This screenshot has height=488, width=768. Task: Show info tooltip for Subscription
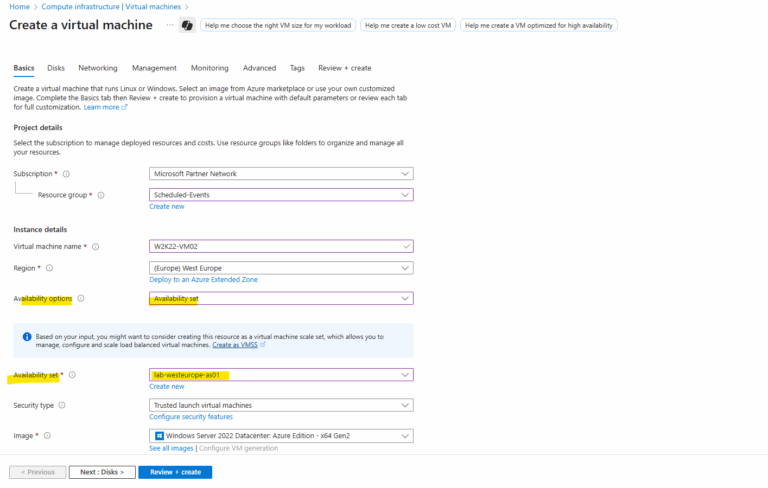click(66, 174)
